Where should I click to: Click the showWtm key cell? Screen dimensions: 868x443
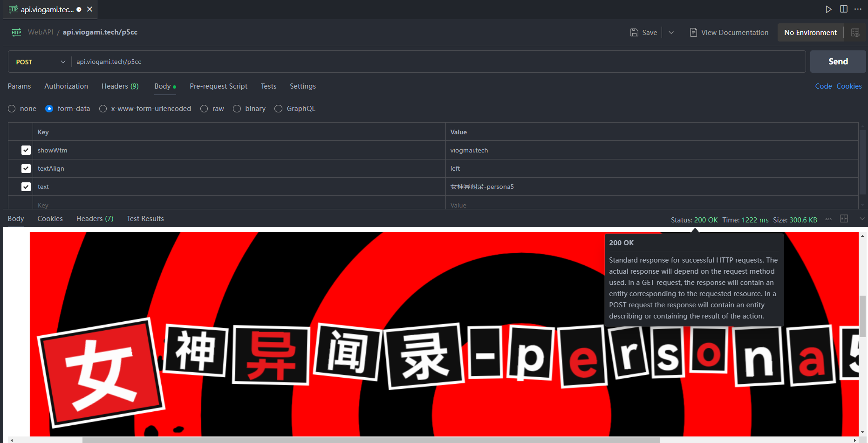(239, 150)
